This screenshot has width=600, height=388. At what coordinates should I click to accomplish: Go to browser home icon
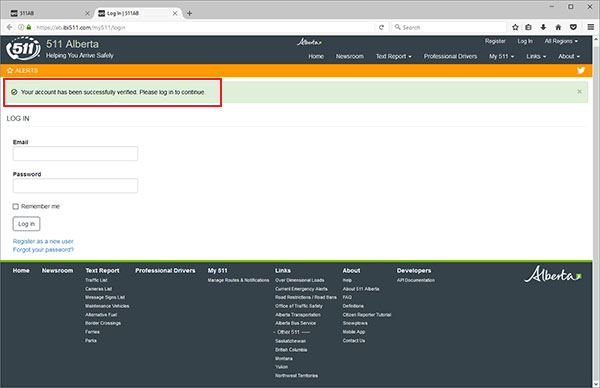tap(558, 27)
